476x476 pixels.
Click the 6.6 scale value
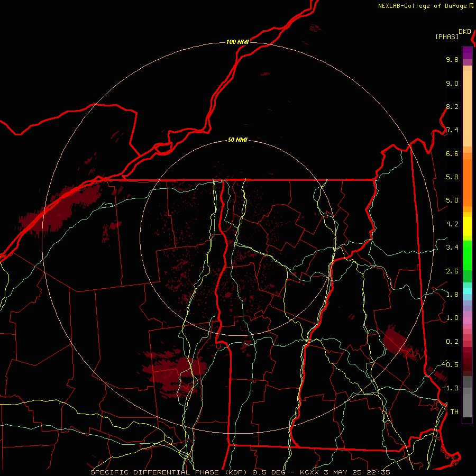click(x=452, y=153)
